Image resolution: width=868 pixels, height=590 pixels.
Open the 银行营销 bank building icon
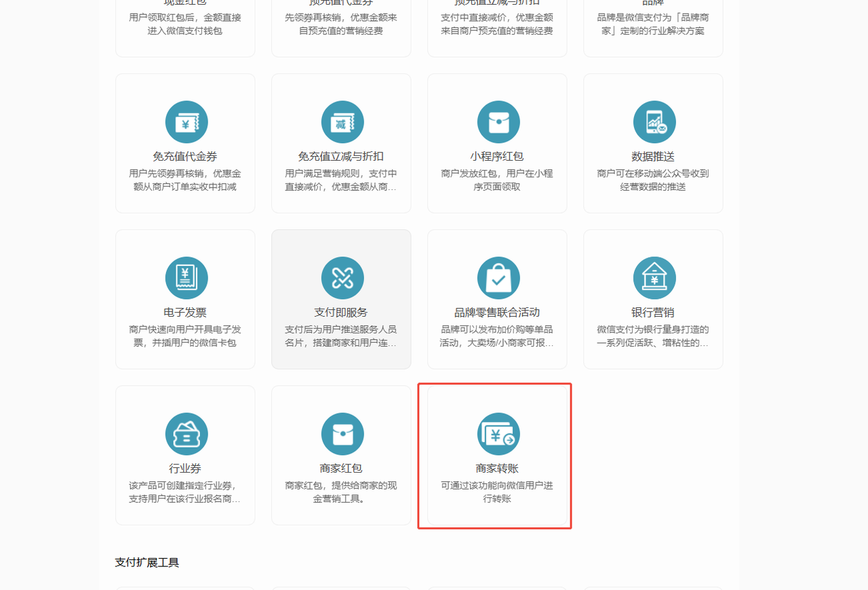pyautogui.click(x=654, y=278)
